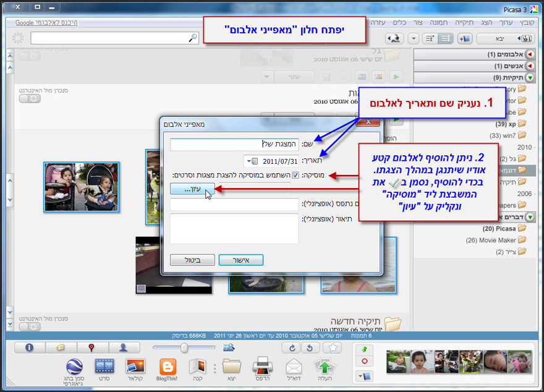Open the קובץ menu
544x392 pixels.
pos(527,23)
